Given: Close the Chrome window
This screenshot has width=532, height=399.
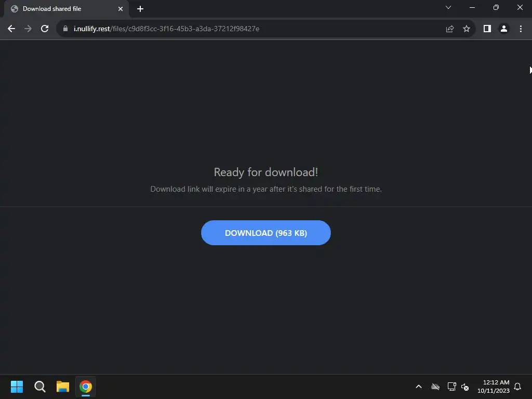Looking at the screenshot, I should click(520, 7).
